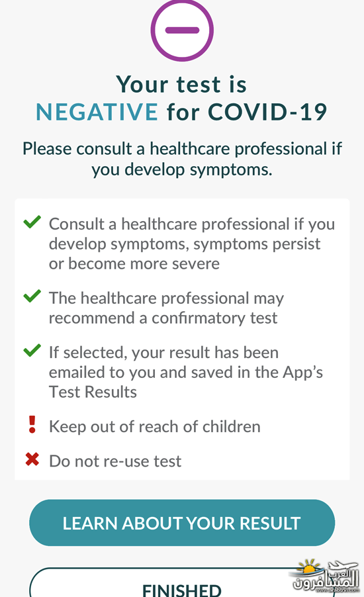Click the green checkmark beside 'Consult a healthcare professional'
This screenshot has width=364, height=597.
click(x=32, y=222)
